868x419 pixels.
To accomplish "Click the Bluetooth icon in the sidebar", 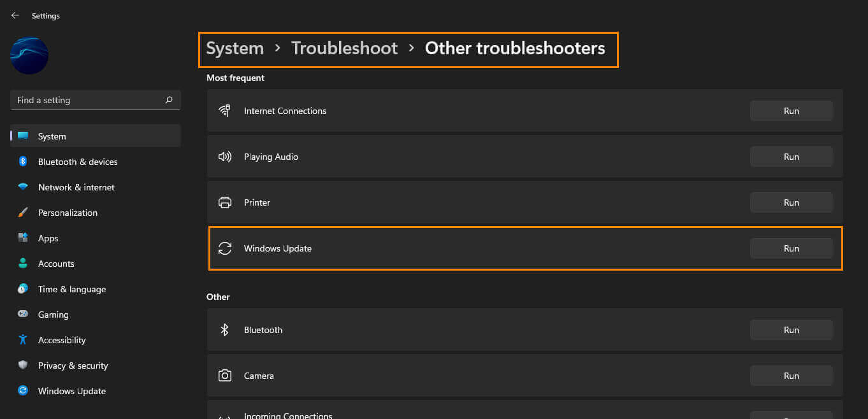I will tap(23, 162).
